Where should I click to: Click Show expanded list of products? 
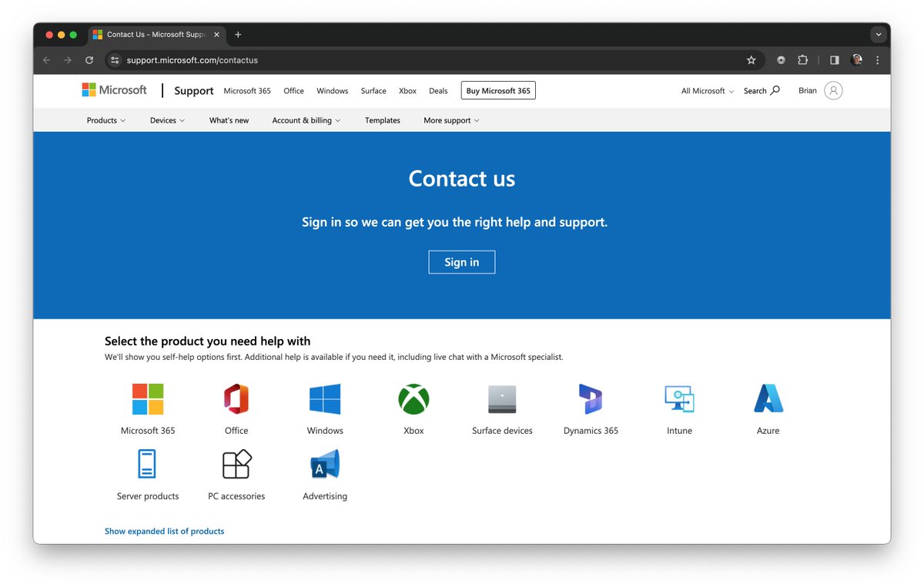164,531
